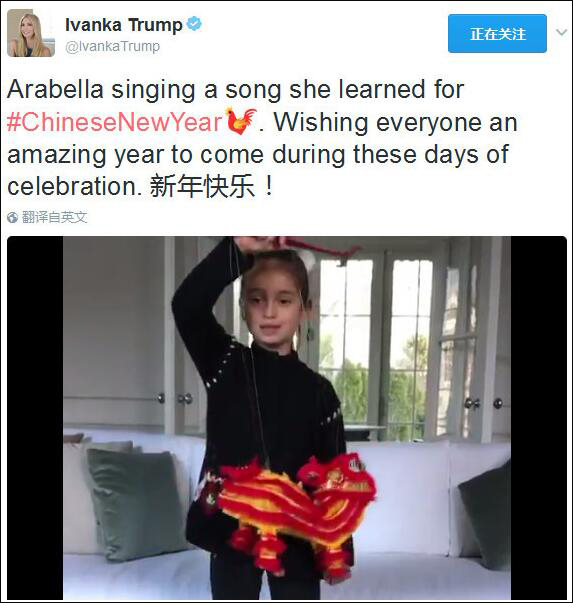Play the video of the girl singing
This screenshot has height=603, width=573.
point(287,418)
